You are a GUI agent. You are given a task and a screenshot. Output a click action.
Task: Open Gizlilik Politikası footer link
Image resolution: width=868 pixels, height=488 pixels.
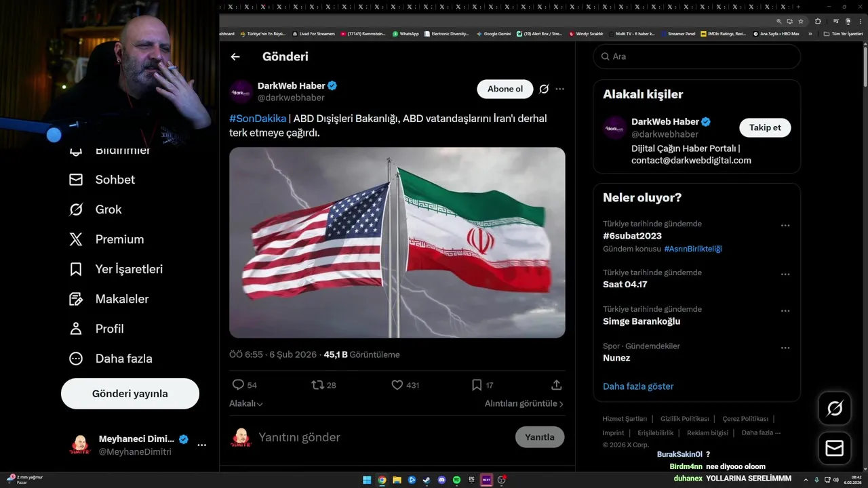(x=685, y=419)
